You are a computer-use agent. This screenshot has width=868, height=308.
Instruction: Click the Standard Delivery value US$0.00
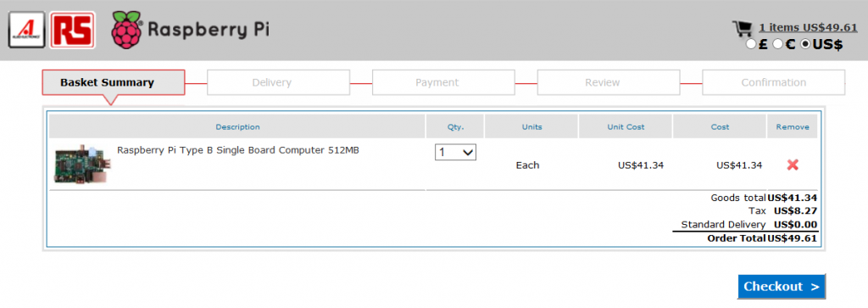coord(795,225)
